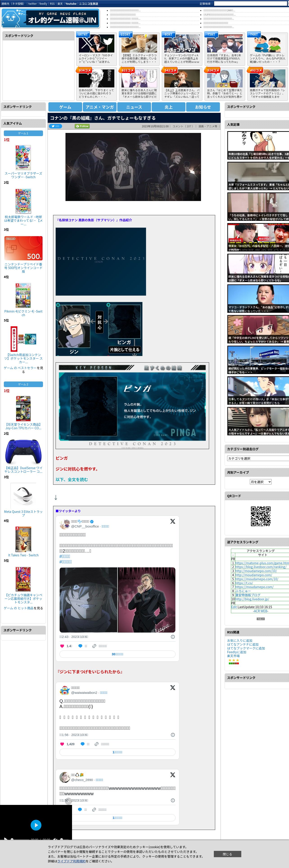Open the @CNP__boxoffice handle link

85,526
